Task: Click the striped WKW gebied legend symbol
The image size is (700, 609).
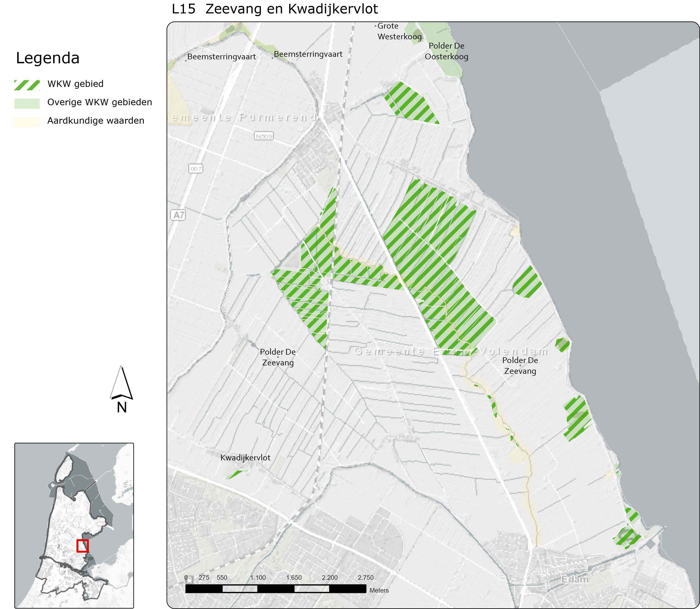Action: (27, 85)
